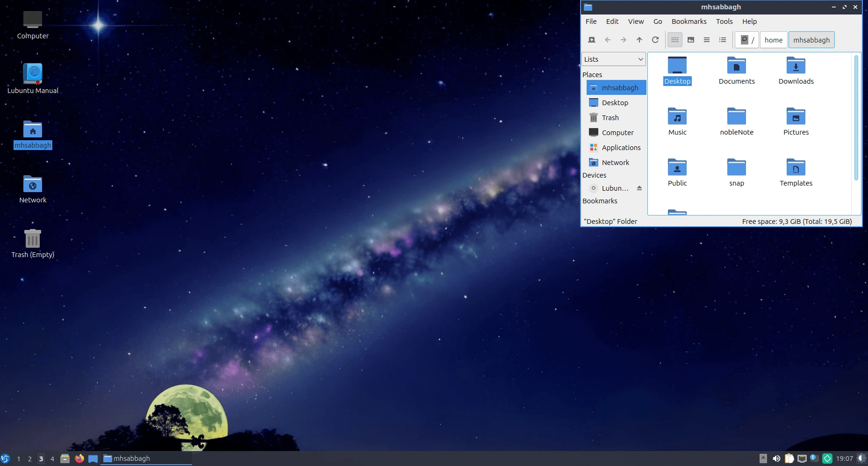
Task: Click the show desktop panel icon
Action: [x=93, y=459]
